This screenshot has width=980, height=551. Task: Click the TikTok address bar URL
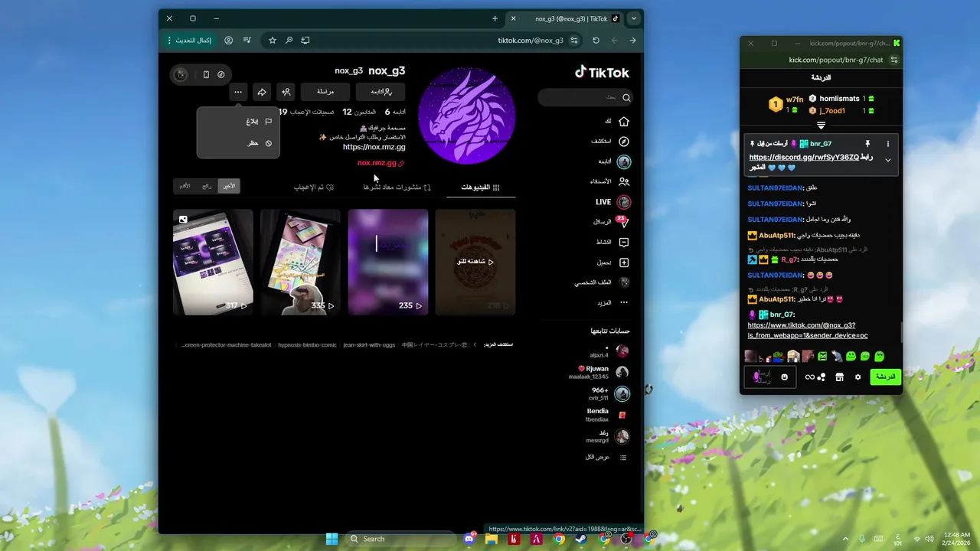(x=530, y=41)
